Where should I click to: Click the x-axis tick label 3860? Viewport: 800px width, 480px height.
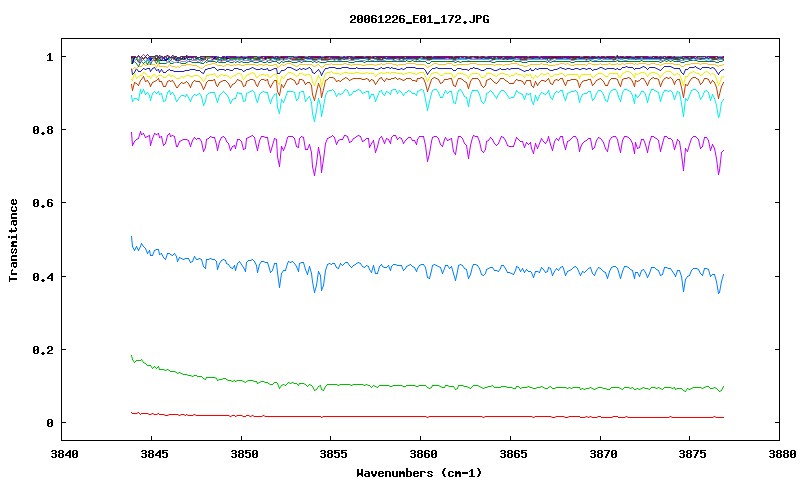[421, 454]
